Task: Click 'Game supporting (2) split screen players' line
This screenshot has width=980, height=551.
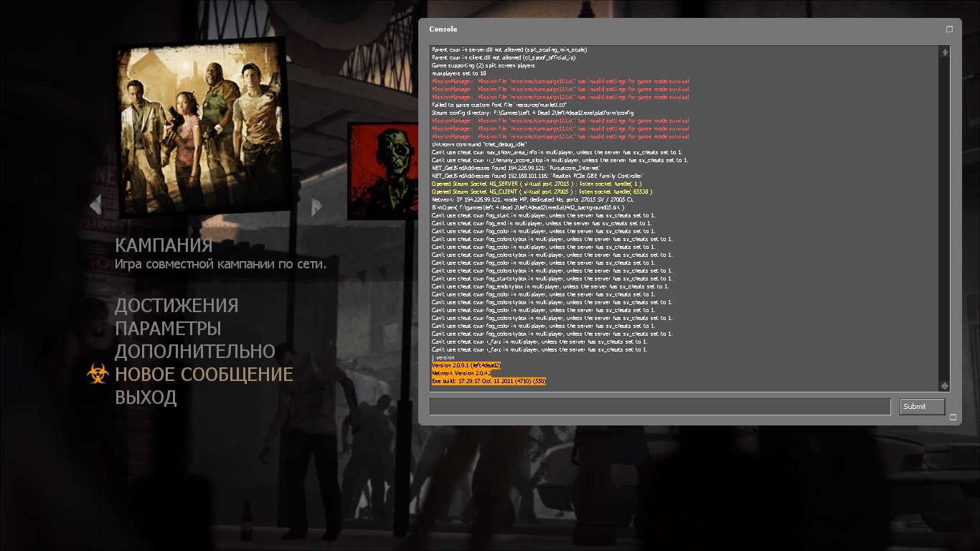Action: 483,65
